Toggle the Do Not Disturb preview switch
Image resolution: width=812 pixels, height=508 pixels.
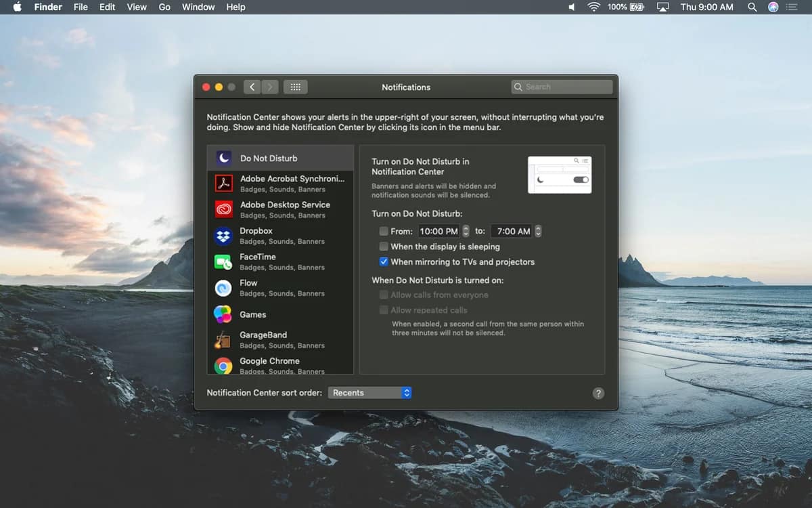pyautogui.click(x=581, y=180)
